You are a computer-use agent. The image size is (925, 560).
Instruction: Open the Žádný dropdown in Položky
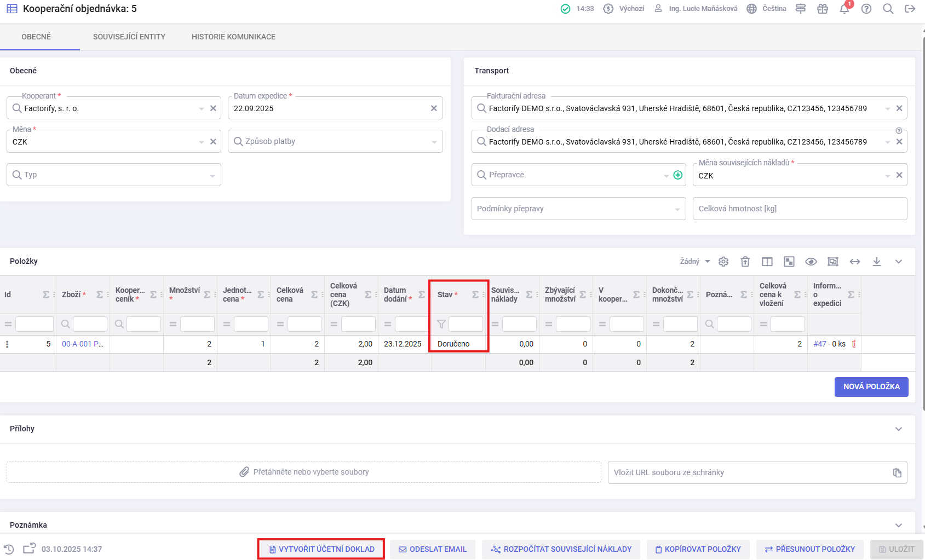coord(694,262)
